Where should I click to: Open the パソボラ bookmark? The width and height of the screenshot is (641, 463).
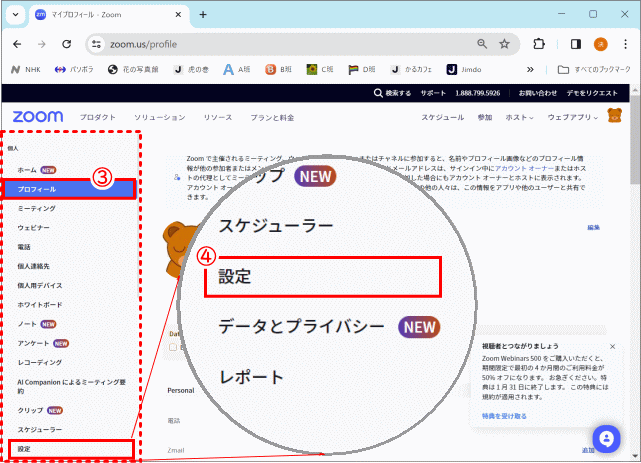tap(74, 69)
